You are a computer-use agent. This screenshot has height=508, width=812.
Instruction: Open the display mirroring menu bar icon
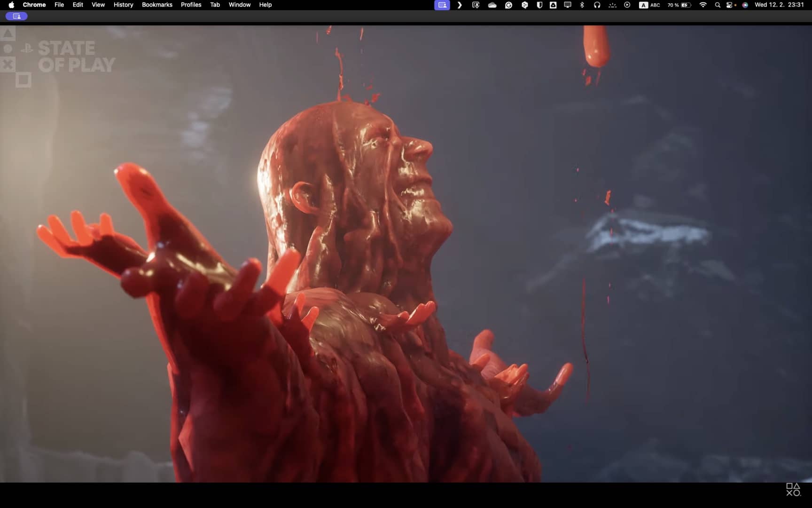568,5
